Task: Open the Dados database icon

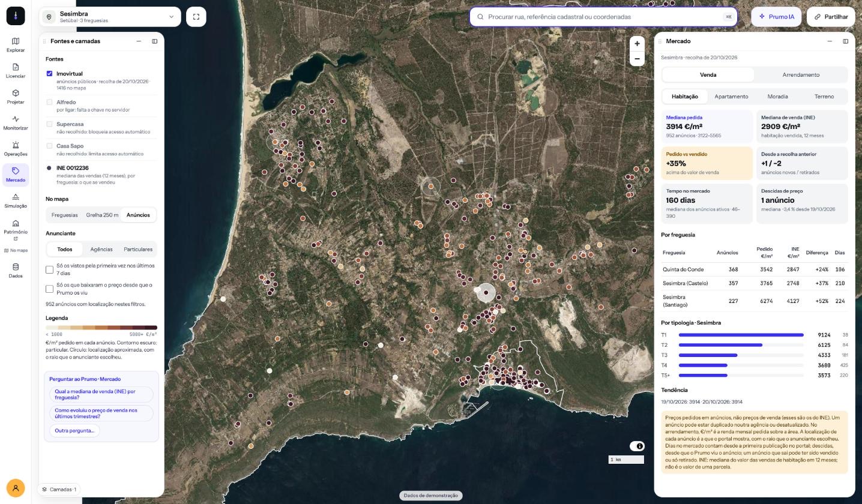Action: pos(16,271)
